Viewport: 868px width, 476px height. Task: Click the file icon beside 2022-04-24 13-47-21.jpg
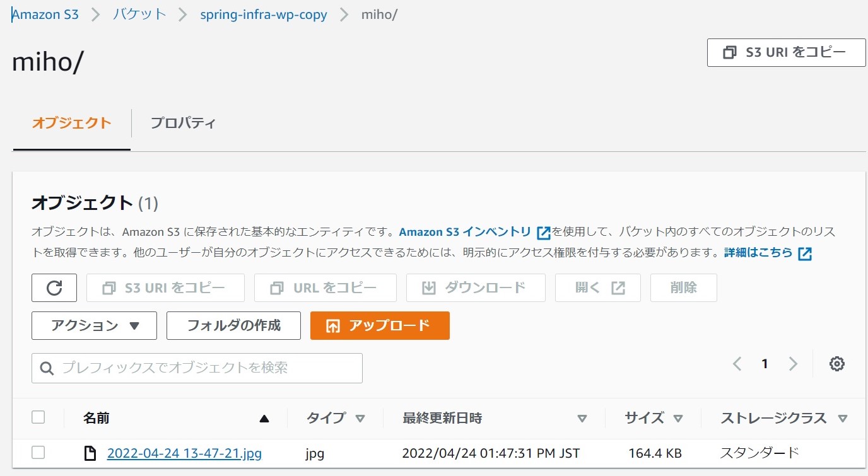(x=90, y=453)
